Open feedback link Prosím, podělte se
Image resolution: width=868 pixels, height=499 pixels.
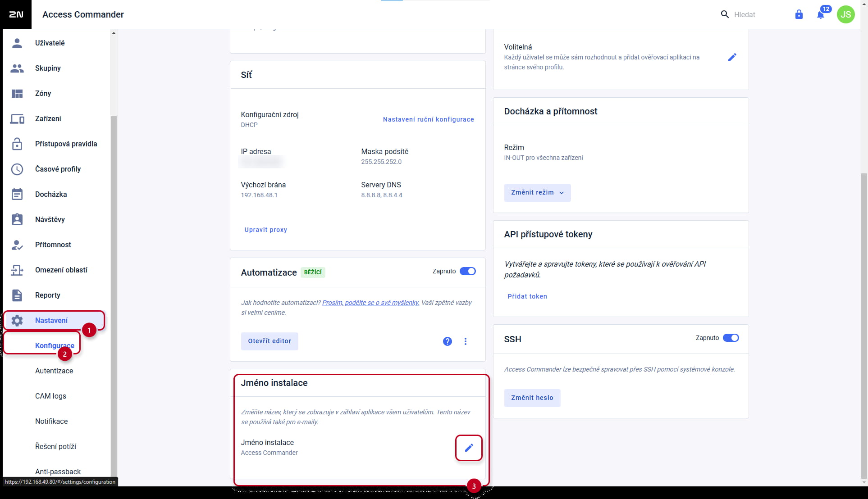click(x=370, y=303)
